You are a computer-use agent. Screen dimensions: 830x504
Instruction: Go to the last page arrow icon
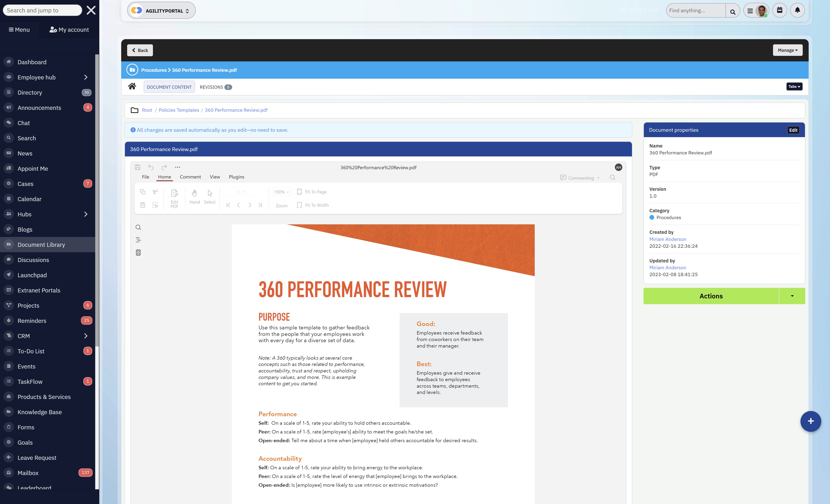[x=260, y=205]
